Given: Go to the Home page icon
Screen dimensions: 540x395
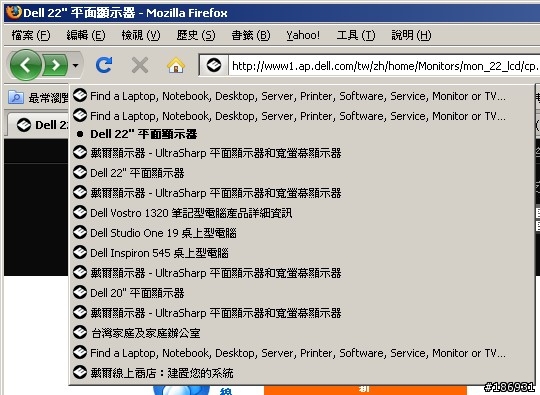Looking at the screenshot, I should [176, 65].
